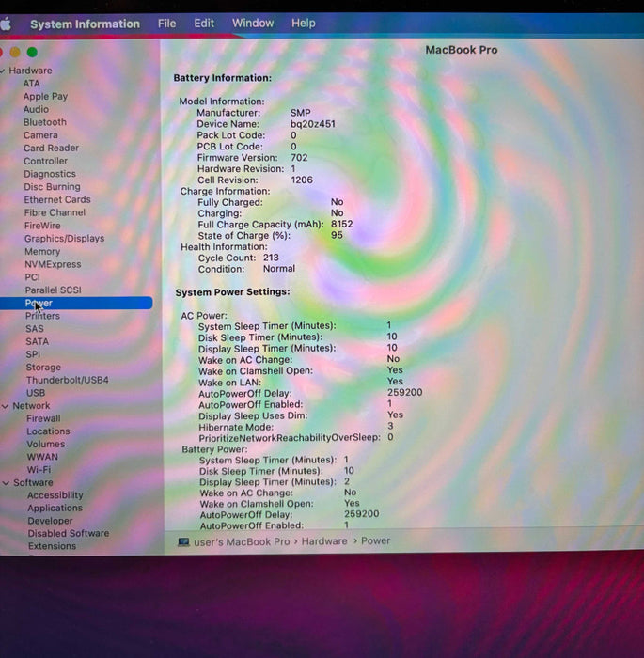Open the Help menu
This screenshot has height=658, width=644.
coord(304,23)
